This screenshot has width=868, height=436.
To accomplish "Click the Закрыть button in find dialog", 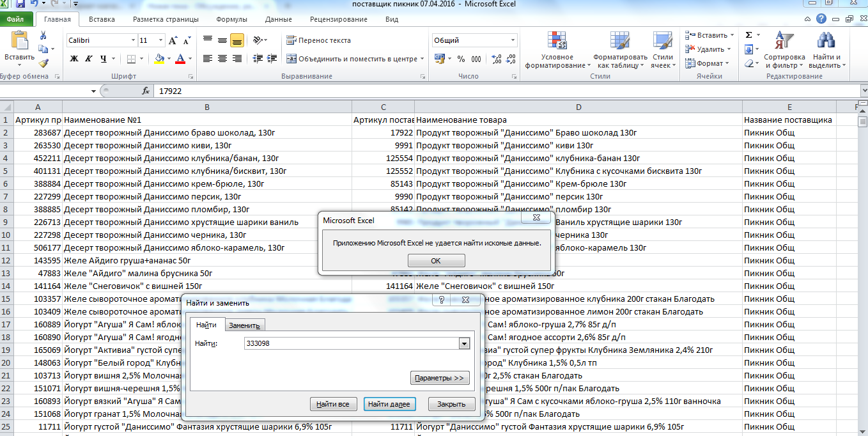I will click(x=452, y=404).
